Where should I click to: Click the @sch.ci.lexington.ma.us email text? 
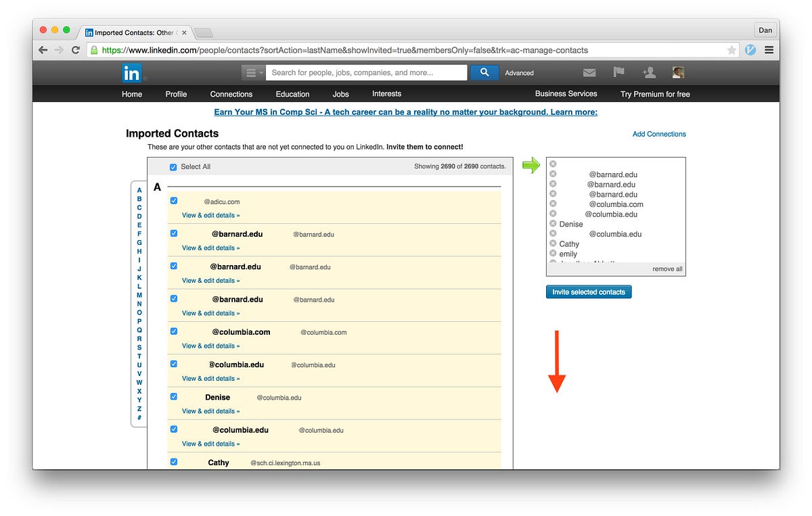285,463
